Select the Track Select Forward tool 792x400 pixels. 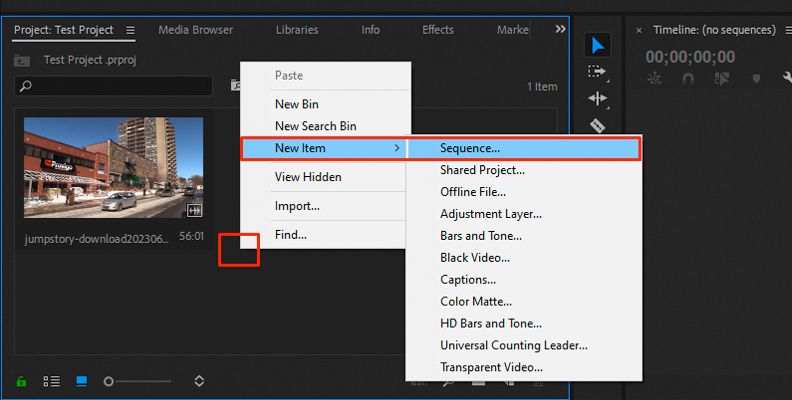[x=597, y=72]
